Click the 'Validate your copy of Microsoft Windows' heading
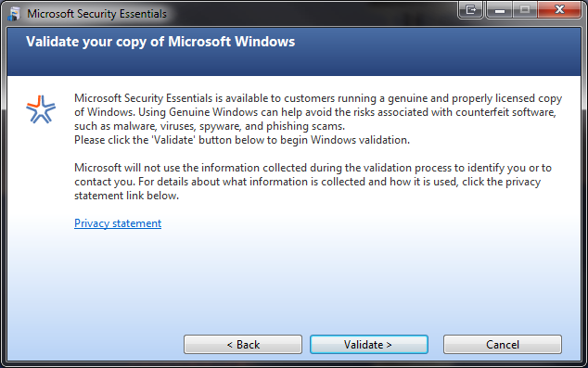 tap(160, 42)
